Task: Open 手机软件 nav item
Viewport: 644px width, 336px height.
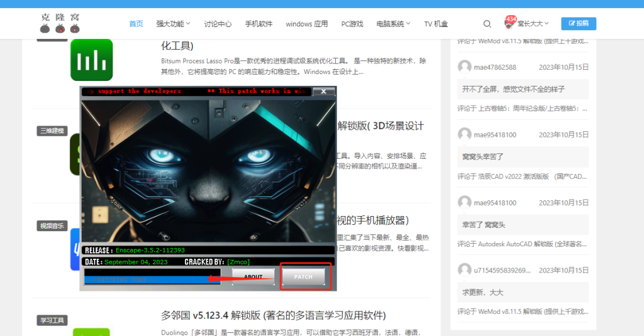Action: click(258, 24)
